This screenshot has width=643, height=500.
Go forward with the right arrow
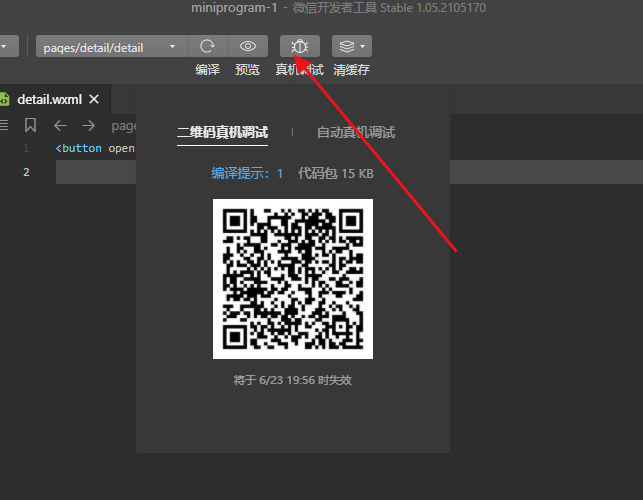(x=89, y=126)
